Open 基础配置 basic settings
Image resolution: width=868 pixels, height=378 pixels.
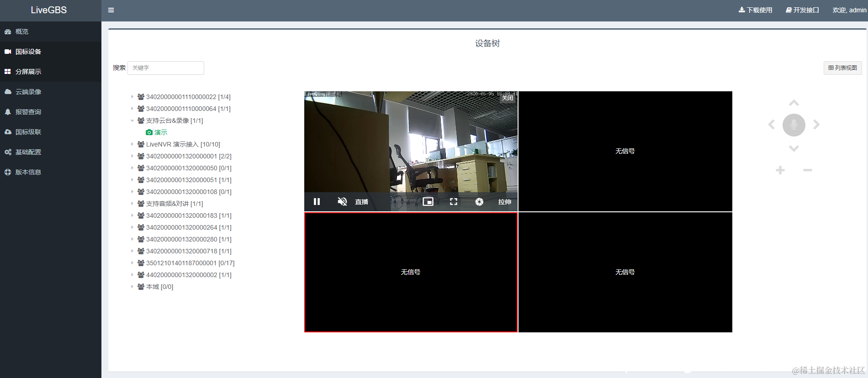coord(51,152)
